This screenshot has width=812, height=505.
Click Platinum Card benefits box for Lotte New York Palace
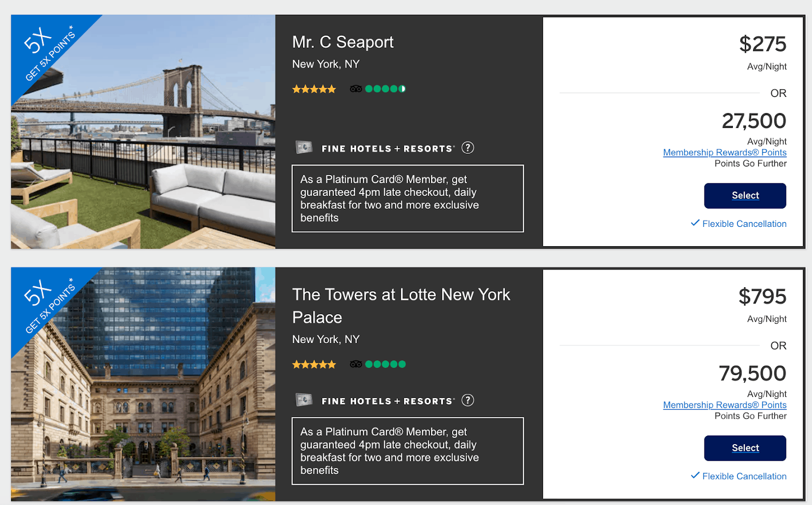[x=408, y=451]
